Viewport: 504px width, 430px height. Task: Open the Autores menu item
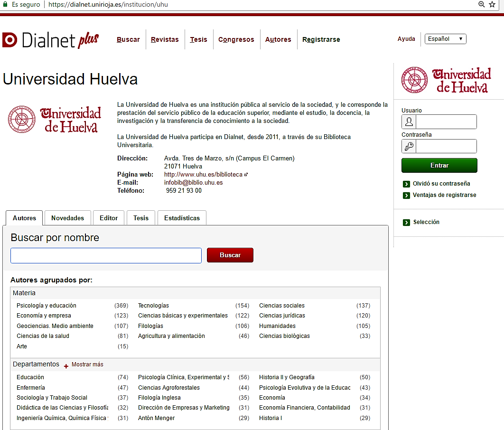[x=278, y=39]
